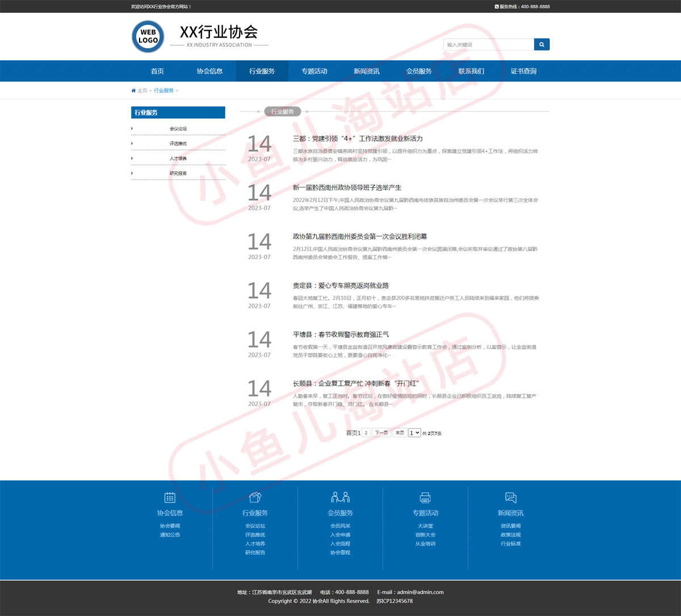
Task: Click the 苏ICP12345678 record link
Action: [394, 601]
